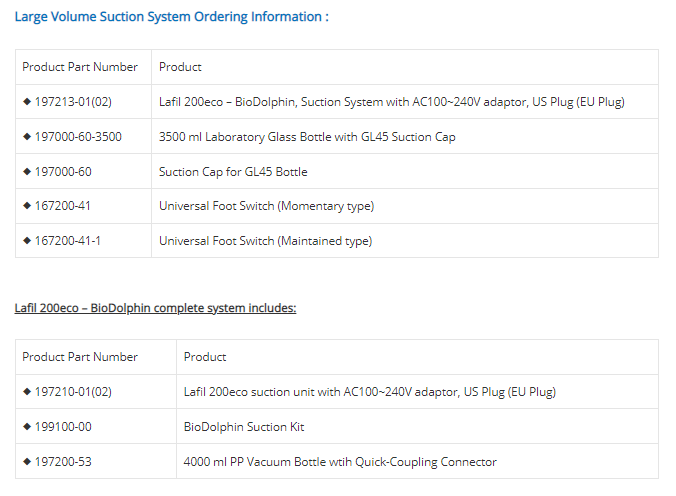Click the 3500 ml Laboratory Glass Bottle description
Image resolution: width=676 pixels, height=496 pixels.
(x=307, y=137)
